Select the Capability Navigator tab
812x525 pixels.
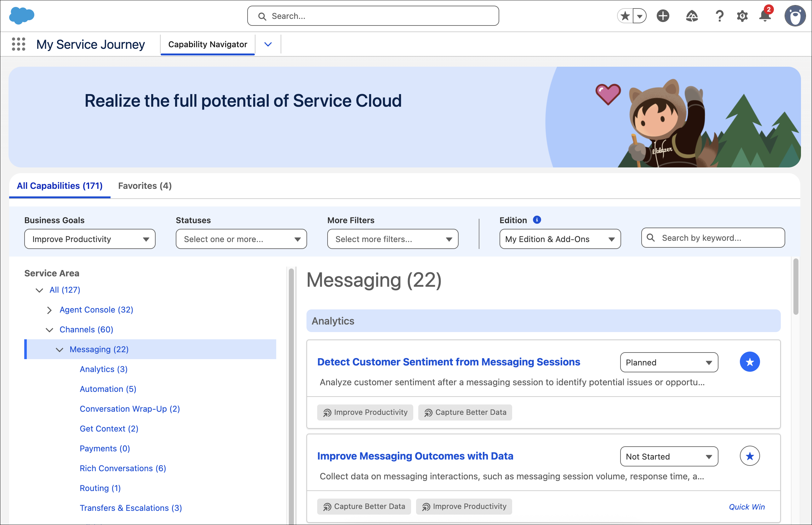click(208, 44)
